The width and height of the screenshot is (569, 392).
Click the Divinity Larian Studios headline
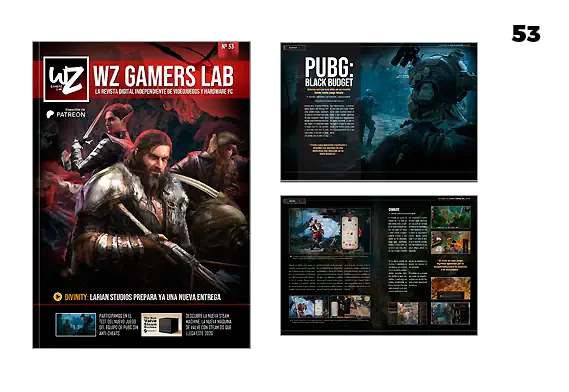pyautogui.click(x=143, y=297)
